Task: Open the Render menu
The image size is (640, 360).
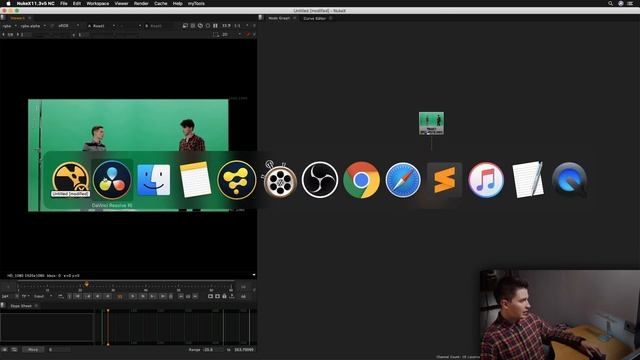Action: [141, 3]
